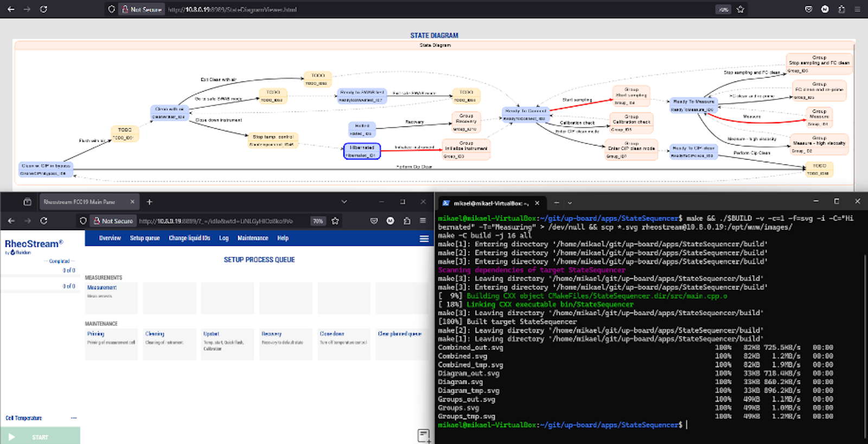The image size is (868, 444).
Task: Click the reload icon in the RheoStream browser
Action: point(43,221)
